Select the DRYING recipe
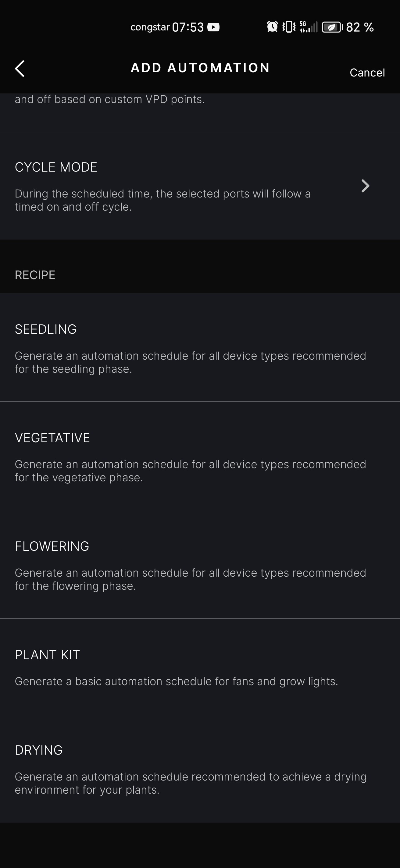This screenshot has width=400, height=868. click(39, 750)
